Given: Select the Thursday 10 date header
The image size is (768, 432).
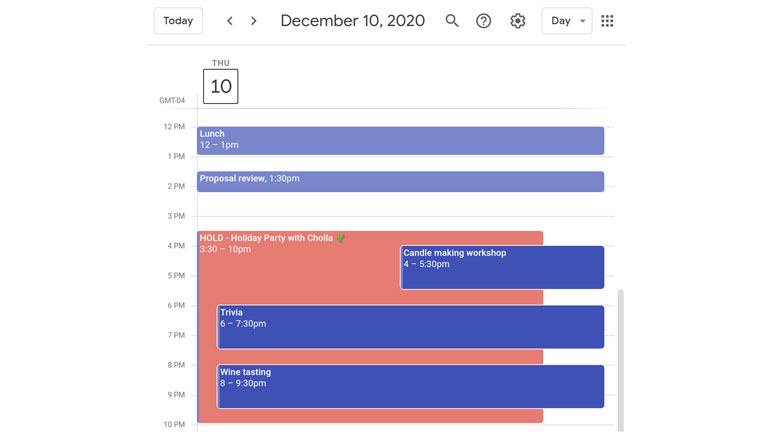Looking at the screenshot, I should pyautogui.click(x=220, y=86).
